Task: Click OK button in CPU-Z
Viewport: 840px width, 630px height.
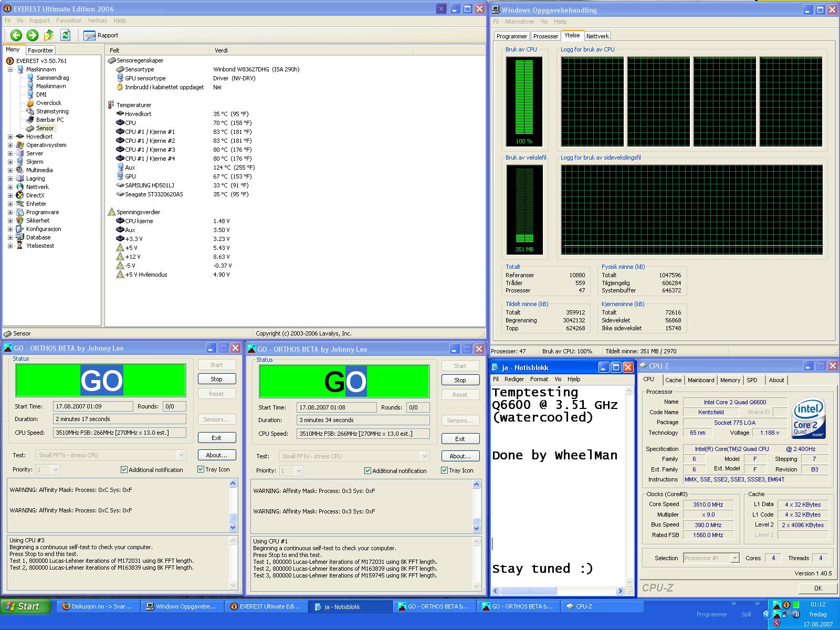Action: click(x=817, y=588)
